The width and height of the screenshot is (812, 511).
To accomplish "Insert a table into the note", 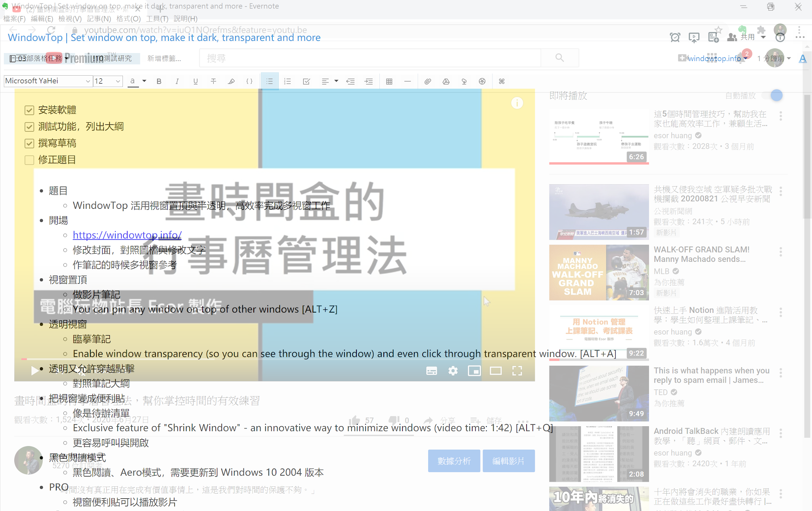I will click(x=389, y=81).
